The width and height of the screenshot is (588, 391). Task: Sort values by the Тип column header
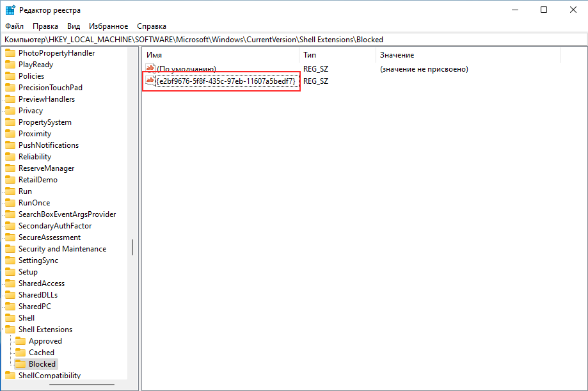click(337, 55)
